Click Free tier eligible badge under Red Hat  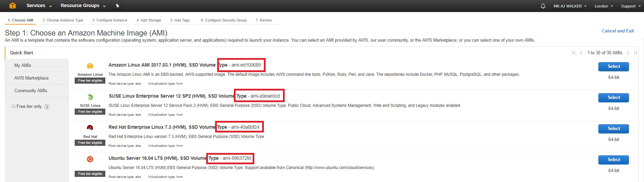[x=90, y=143]
